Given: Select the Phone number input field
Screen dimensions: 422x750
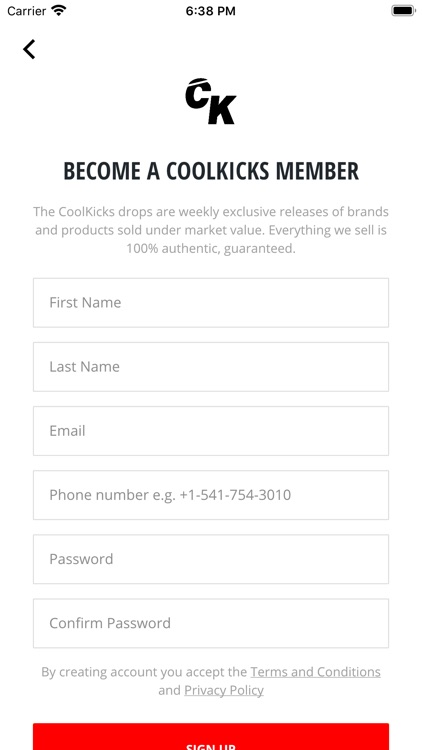Looking at the screenshot, I should (x=211, y=495).
